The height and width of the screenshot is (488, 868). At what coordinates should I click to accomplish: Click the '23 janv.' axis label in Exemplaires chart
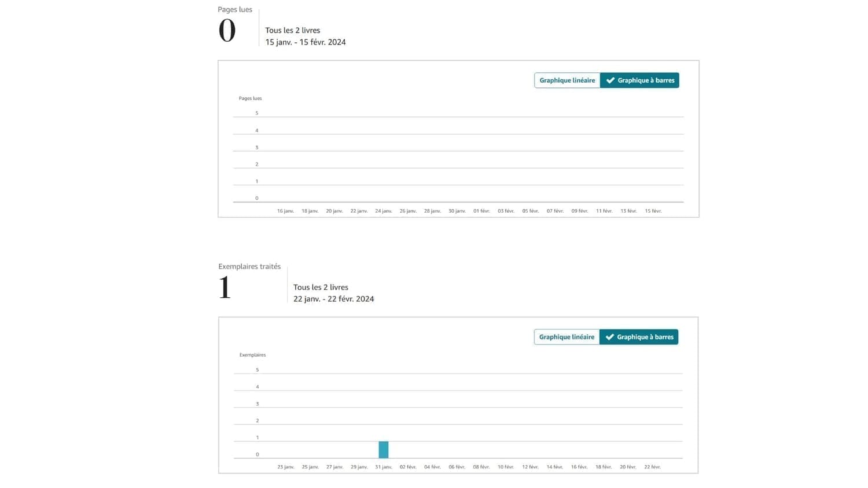coord(286,467)
